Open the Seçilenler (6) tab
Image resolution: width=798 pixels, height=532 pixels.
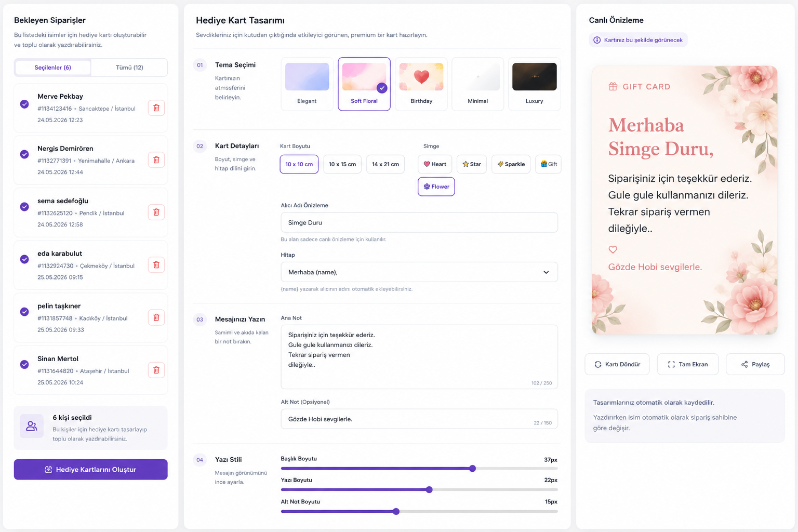(53, 68)
